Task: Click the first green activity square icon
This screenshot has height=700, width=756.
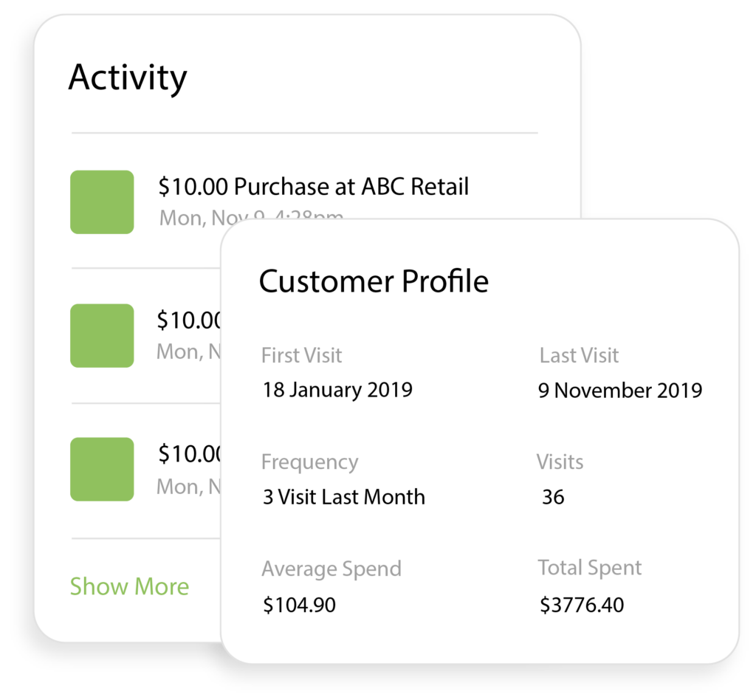Action: 102,202
